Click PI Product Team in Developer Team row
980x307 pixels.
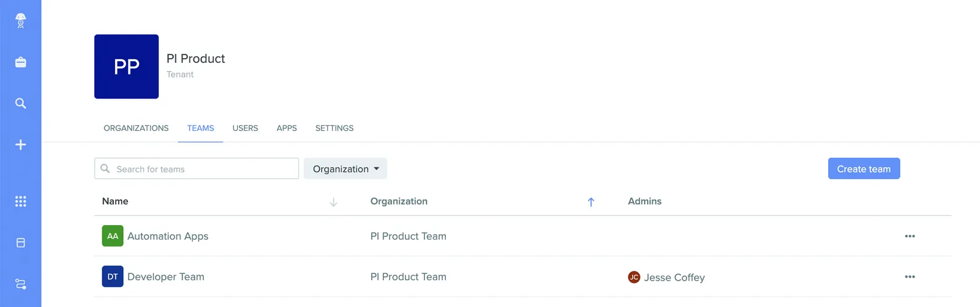tap(409, 276)
